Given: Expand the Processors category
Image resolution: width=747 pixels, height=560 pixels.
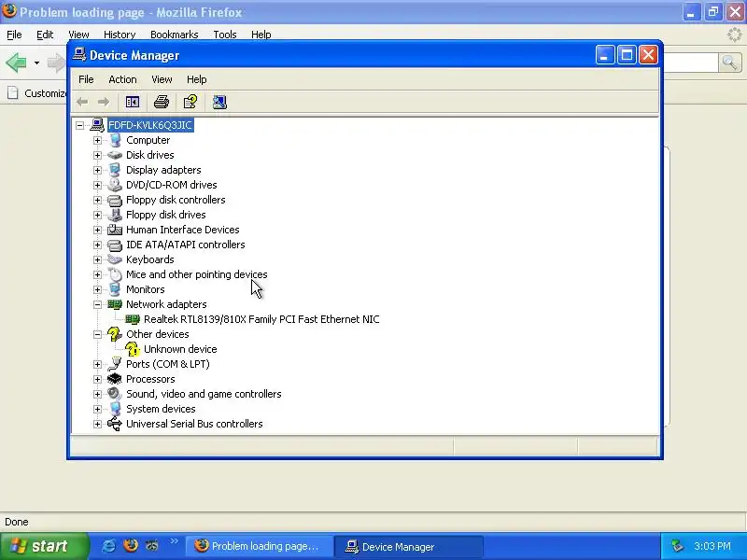Looking at the screenshot, I should click(98, 379).
